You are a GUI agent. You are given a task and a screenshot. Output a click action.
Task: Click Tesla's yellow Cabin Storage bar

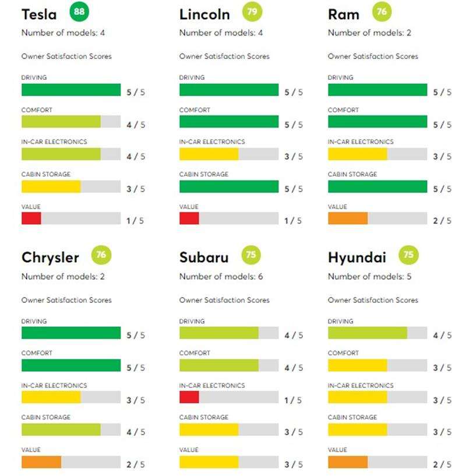click(51, 186)
